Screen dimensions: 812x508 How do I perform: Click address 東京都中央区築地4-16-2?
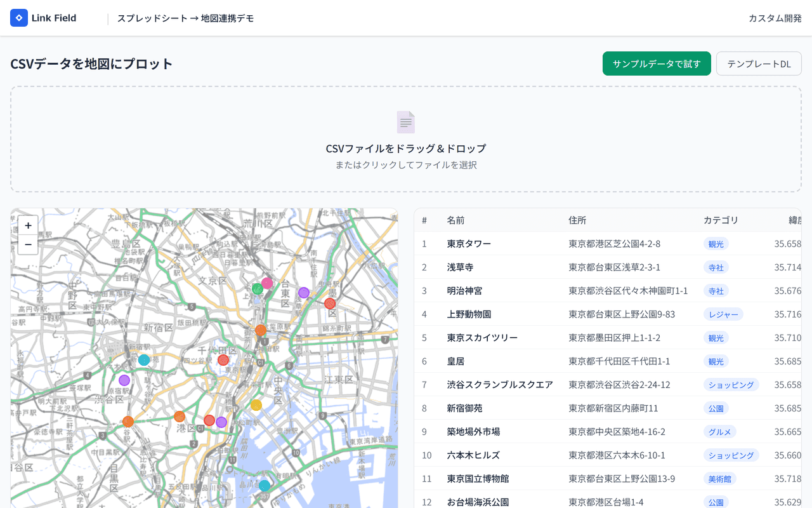click(x=617, y=432)
